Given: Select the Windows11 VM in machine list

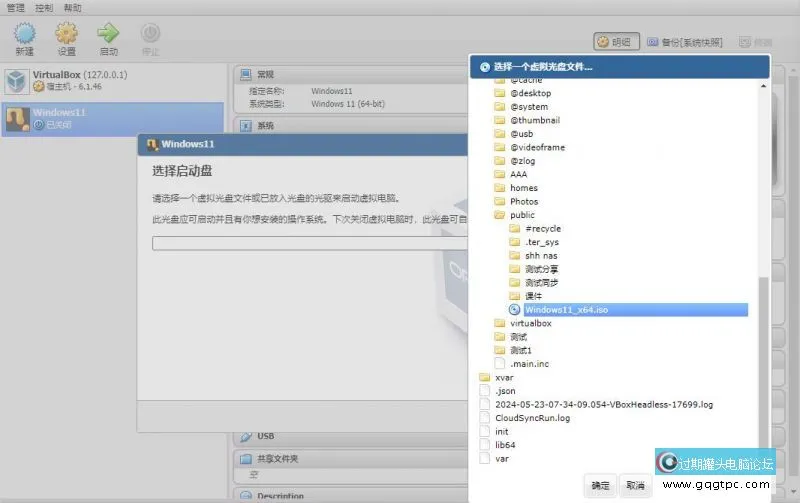Looking at the screenshot, I should coord(112,119).
